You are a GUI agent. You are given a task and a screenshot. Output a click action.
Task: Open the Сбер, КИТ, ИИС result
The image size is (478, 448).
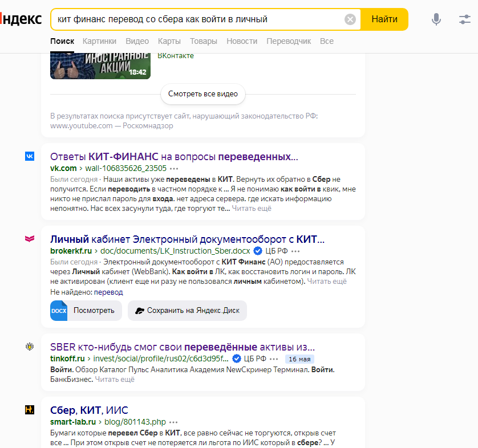pyautogui.click(x=89, y=410)
